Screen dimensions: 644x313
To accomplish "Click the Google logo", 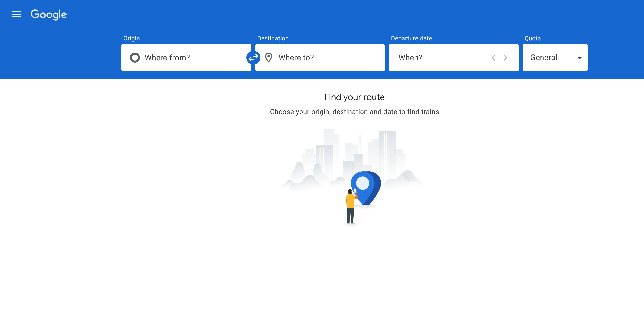I will (48, 15).
